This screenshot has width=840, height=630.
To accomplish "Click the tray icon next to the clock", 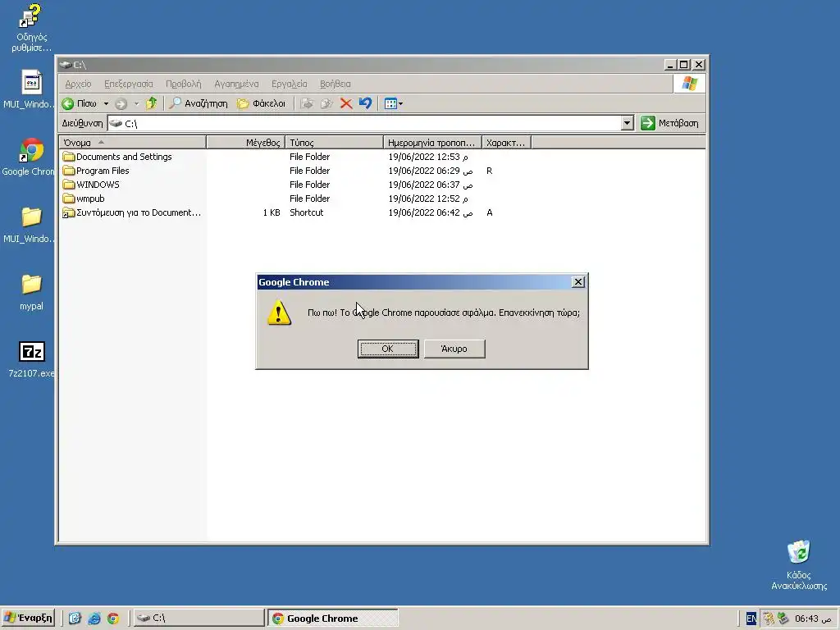I will point(783,619).
